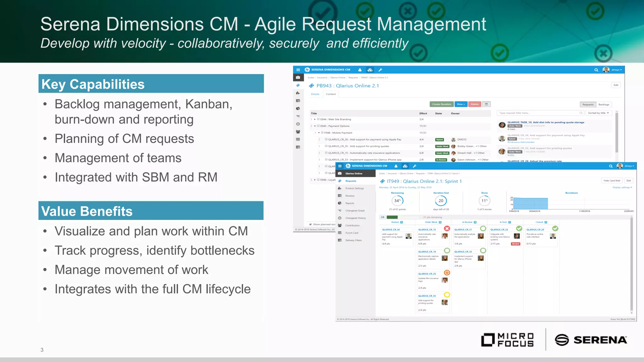
Task: Expand the E944 : Web Site Branding row
Action: [315, 119]
